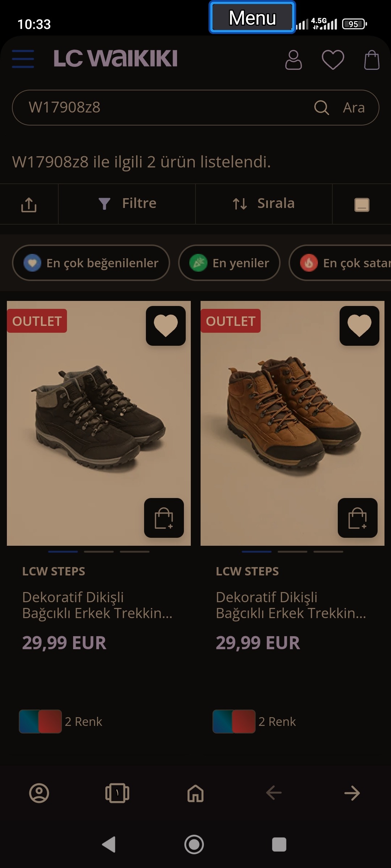The image size is (391, 868).
Task: Select the En çok satanlar chip
Action: [340, 263]
